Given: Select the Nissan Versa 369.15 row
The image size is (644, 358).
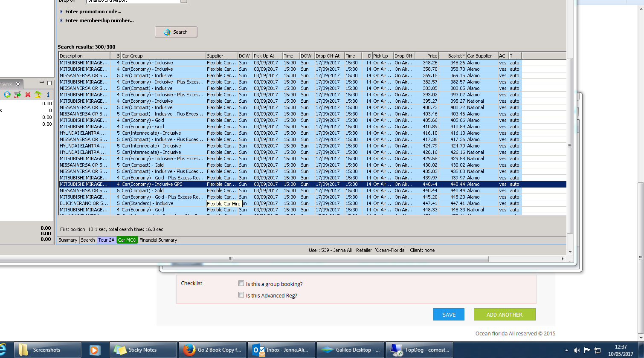Looking at the screenshot, I should pyautogui.click(x=312, y=75).
